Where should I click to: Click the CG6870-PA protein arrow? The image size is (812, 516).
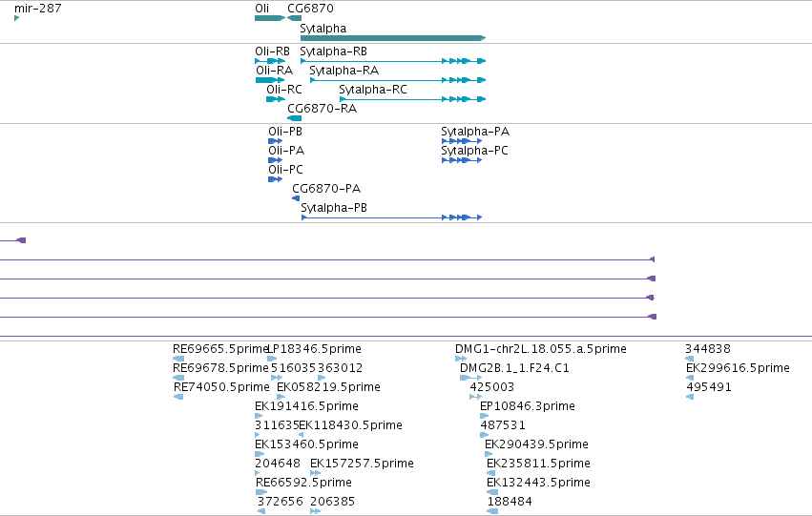(x=296, y=198)
